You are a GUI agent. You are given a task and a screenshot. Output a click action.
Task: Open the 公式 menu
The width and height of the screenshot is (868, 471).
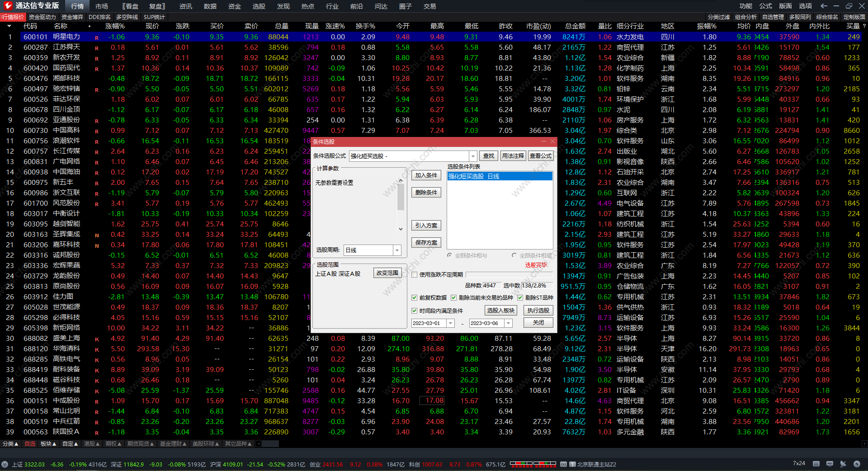click(765, 6)
